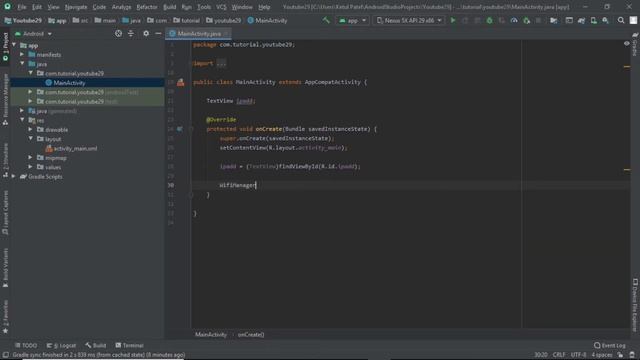Screen dimensions: 640x360
Task: Open the File menu
Action: click(x=22, y=7)
